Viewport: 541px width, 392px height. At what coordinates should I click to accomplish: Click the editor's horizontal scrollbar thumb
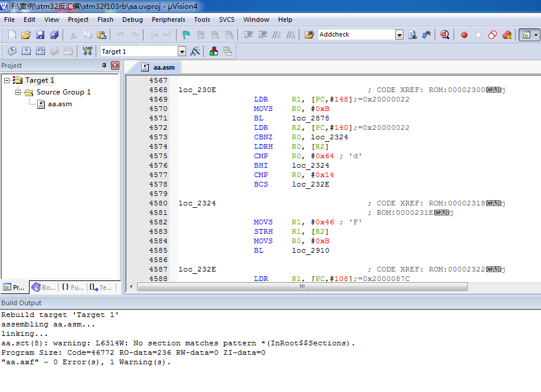click(302, 287)
